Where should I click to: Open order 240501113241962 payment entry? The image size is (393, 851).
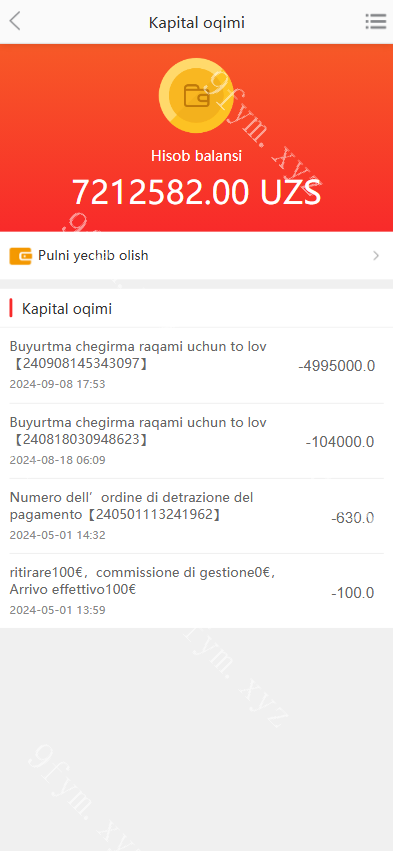pyautogui.click(x=196, y=516)
